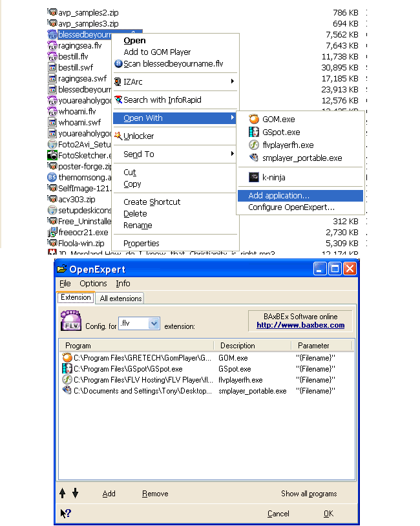Switch to the Extension tab
420x526 pixels.
point(76,297)
